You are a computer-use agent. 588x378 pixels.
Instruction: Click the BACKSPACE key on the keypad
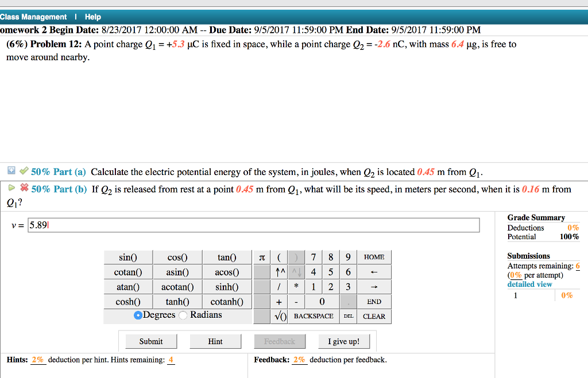click(x=314, y=315)
